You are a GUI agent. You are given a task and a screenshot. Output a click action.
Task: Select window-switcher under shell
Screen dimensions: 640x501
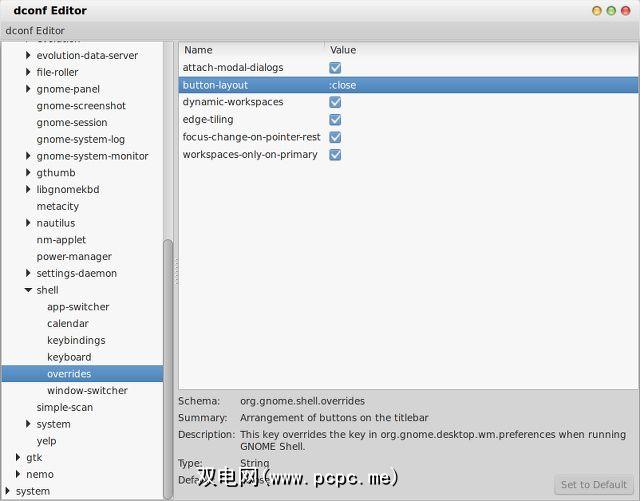[87, 390]
